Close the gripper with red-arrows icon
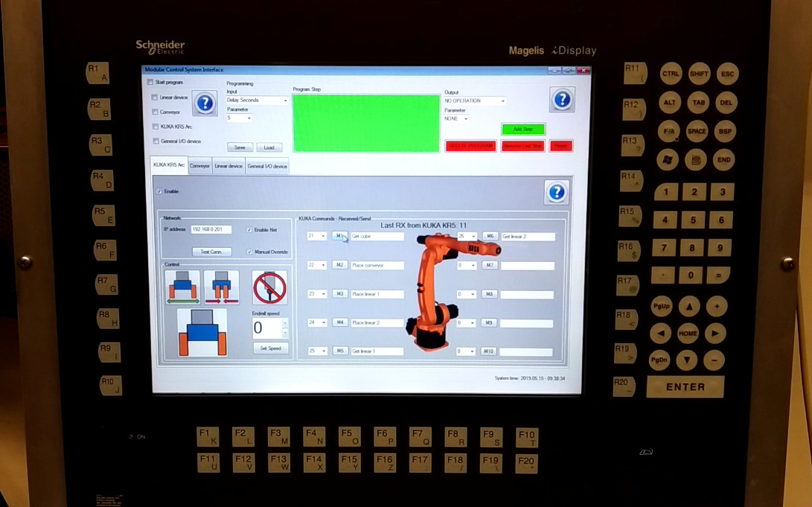Screen dimensions: 812x507 coord(221,287)
